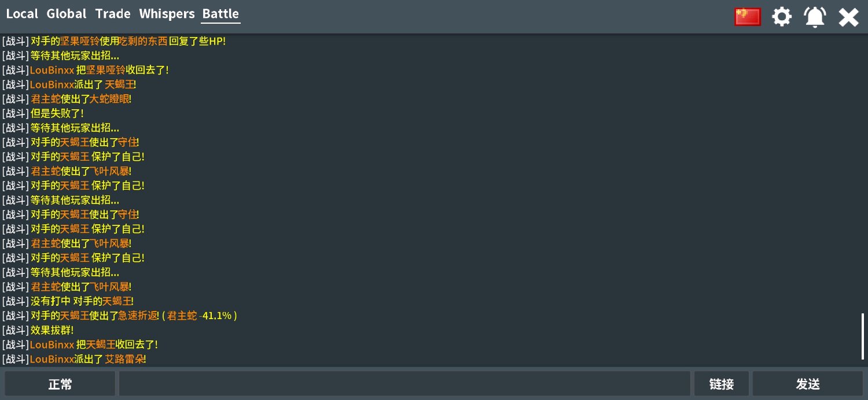The width and height of the screenshot is (868, 400).
Task: Switch to the Local chat tab
Action: tap(22, 14)
